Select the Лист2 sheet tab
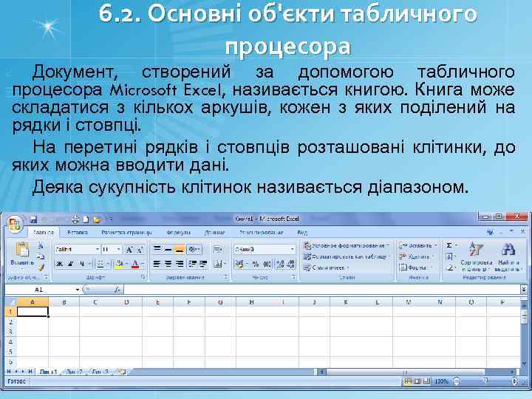Viewport: 532px width, 399px height. coord(74,372)
